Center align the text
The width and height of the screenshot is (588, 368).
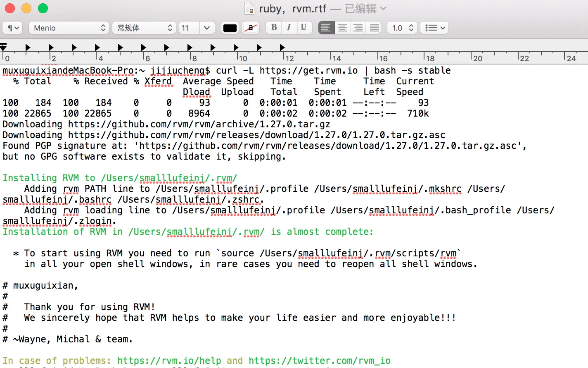point(342,28)
